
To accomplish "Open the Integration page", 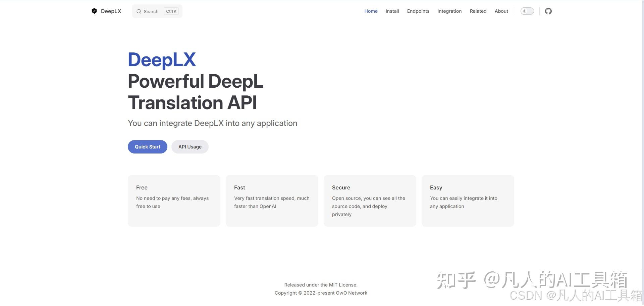I will (449, 11).
